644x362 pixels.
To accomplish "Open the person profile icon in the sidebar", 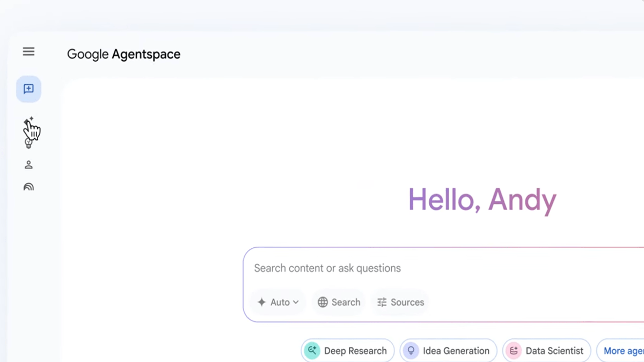I will click(28, 165).
